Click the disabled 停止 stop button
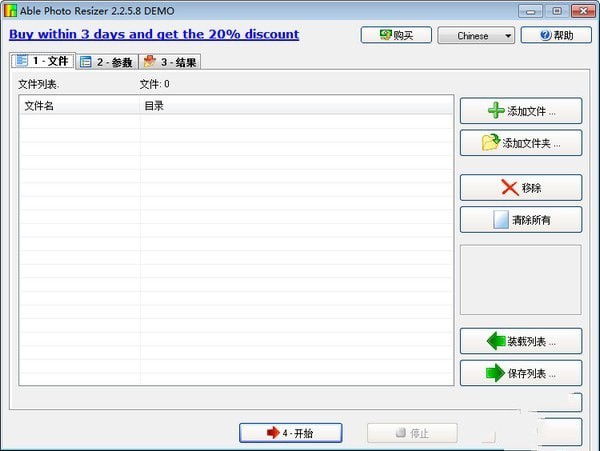This screenshot has height=451, width=600. (412, 433)
